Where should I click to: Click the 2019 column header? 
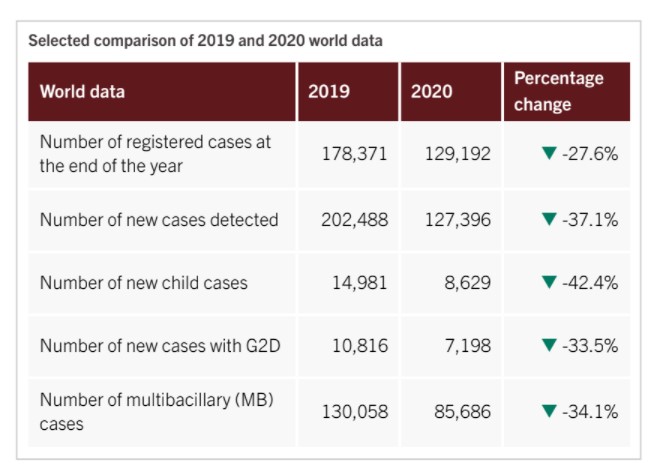coord(329,92)
